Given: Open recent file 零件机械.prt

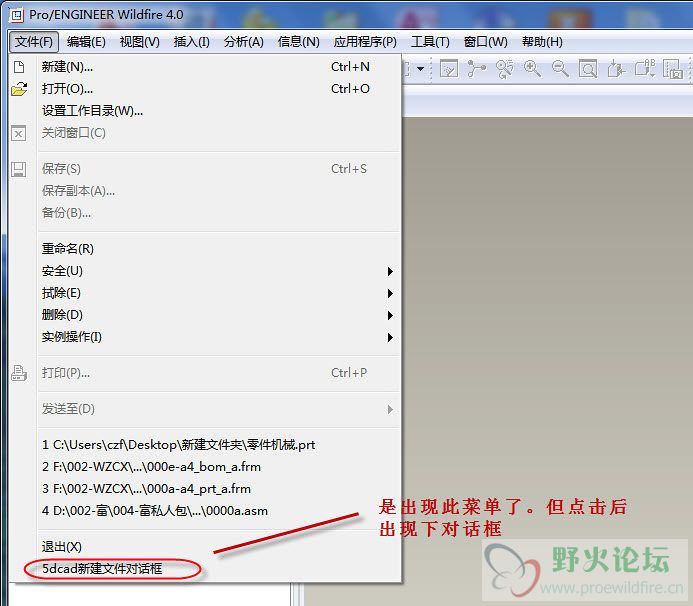Looking at the screenshot, I should (206, 445).
